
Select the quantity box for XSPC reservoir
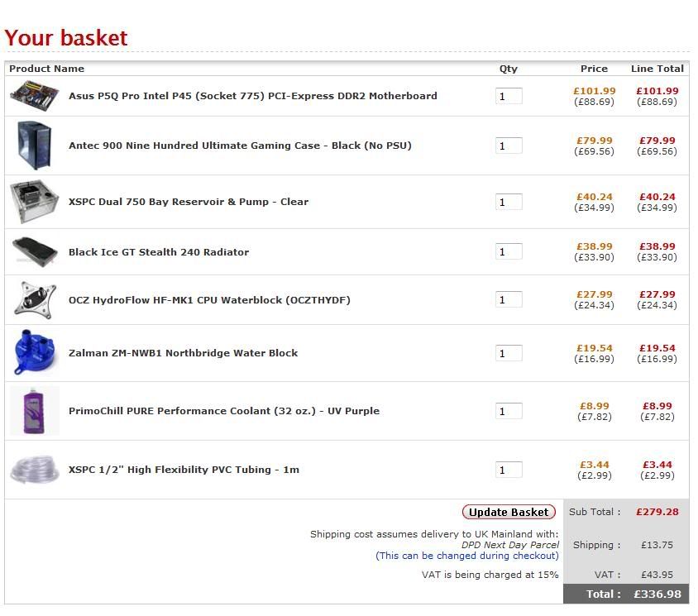(509, 202)
